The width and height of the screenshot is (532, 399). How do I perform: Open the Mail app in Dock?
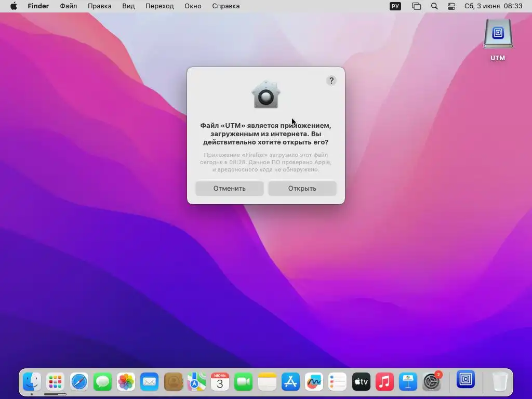point(149,382)
